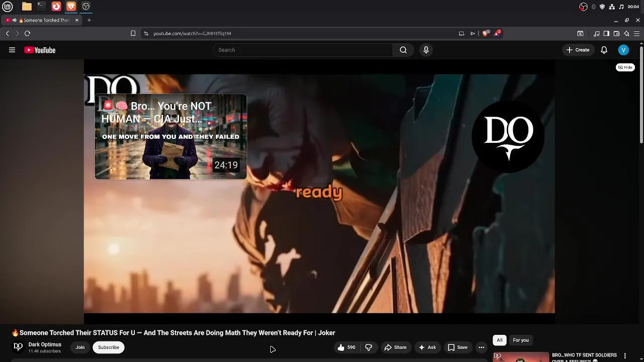644x362 pixels.
Task: Click the Join button
Action: point(80,347)
